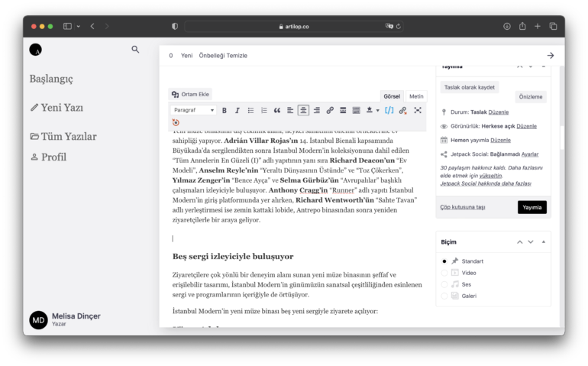The image size is (588, 366).
Task: Edit the Durum status via Düzenle
Action: pos(499,112)
